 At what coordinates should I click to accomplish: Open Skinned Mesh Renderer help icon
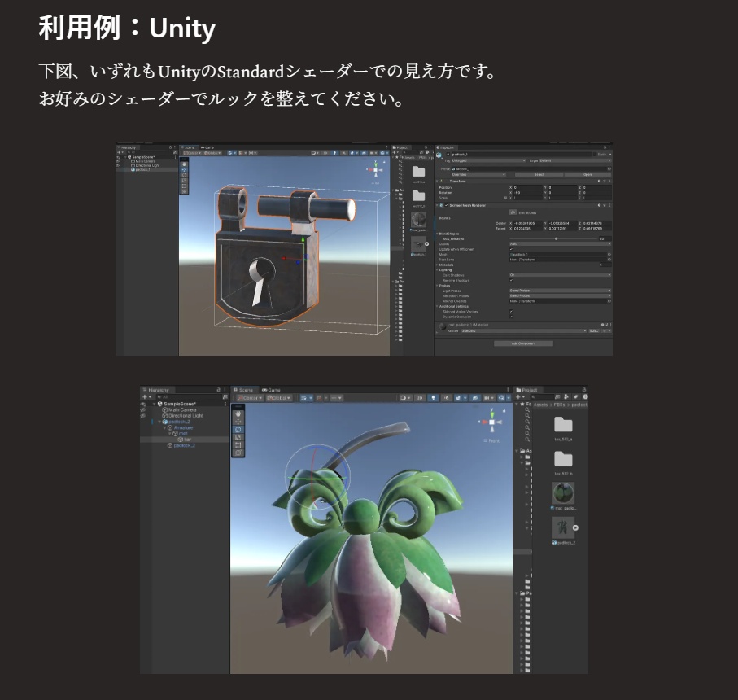tap(599, 205)
